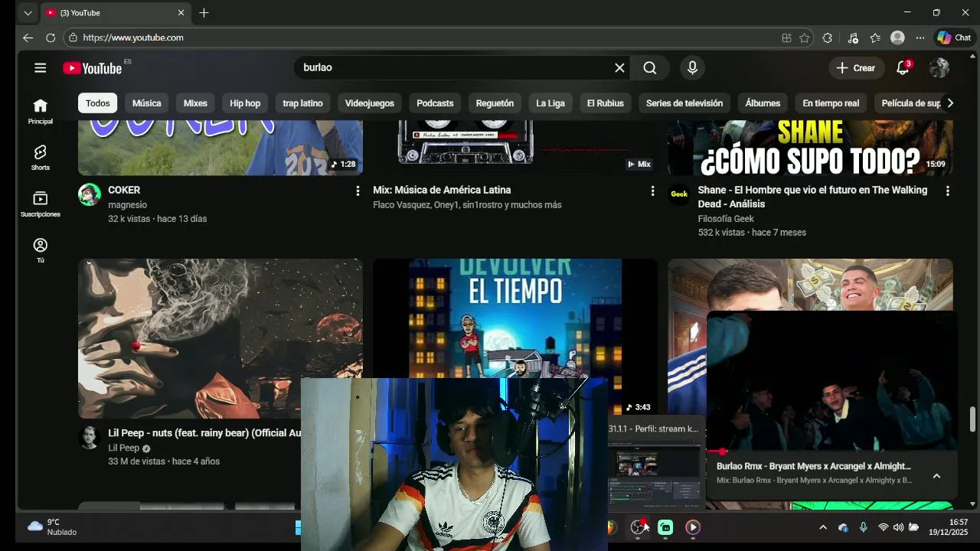Viewport: 980px width, 551px height.
Task: Select the Hip hop filter chip
Action: (x=245, y=103)
